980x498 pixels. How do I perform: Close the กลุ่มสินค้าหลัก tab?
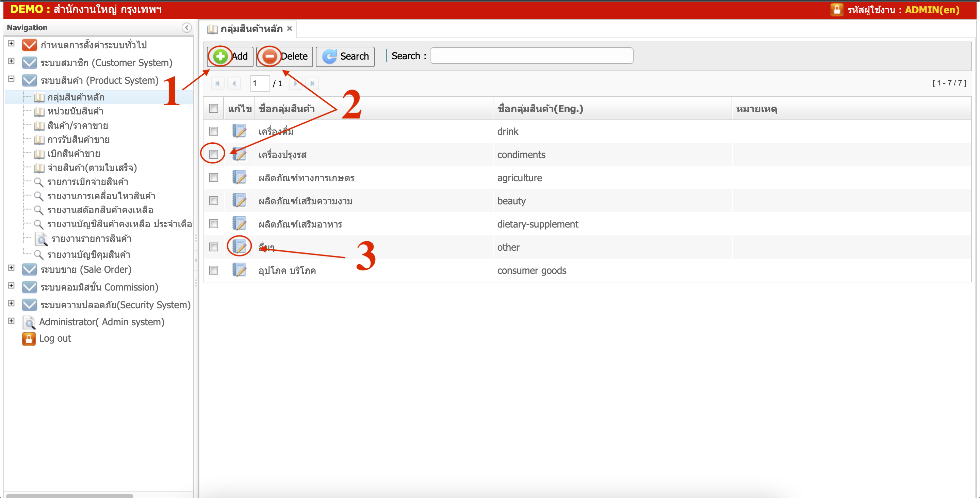[x=290, y=29]
